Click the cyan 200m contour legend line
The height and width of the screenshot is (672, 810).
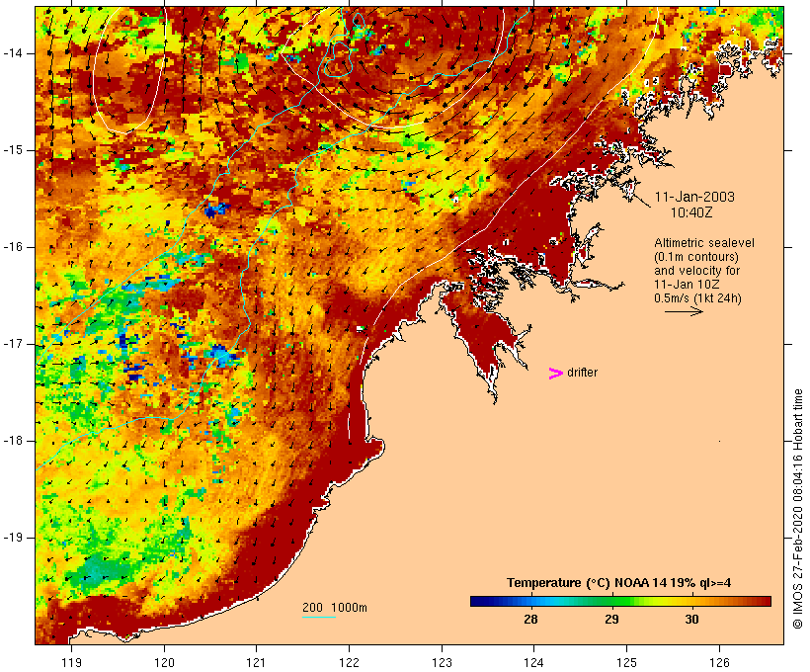319,617
